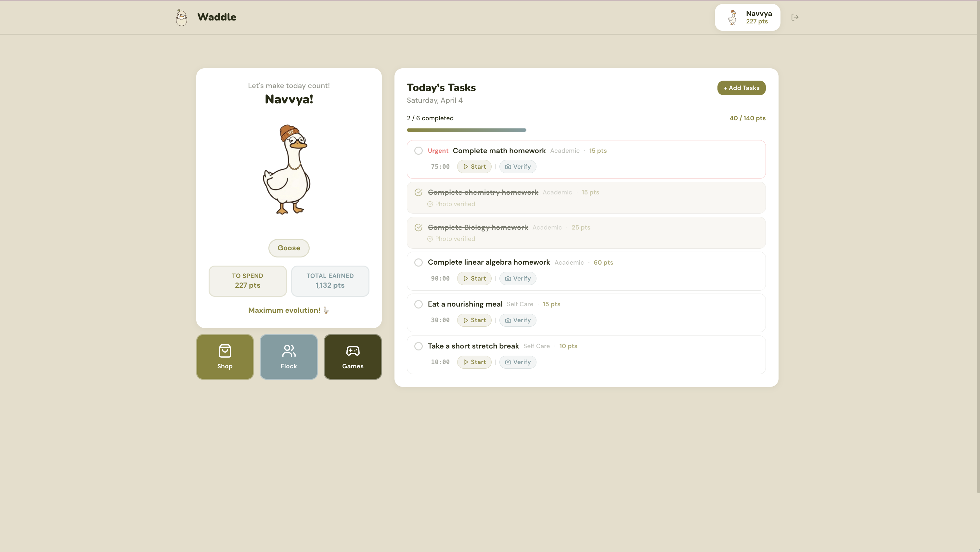Click the tasks completed progress bar

pyautogui.click(x=466, y=130)
